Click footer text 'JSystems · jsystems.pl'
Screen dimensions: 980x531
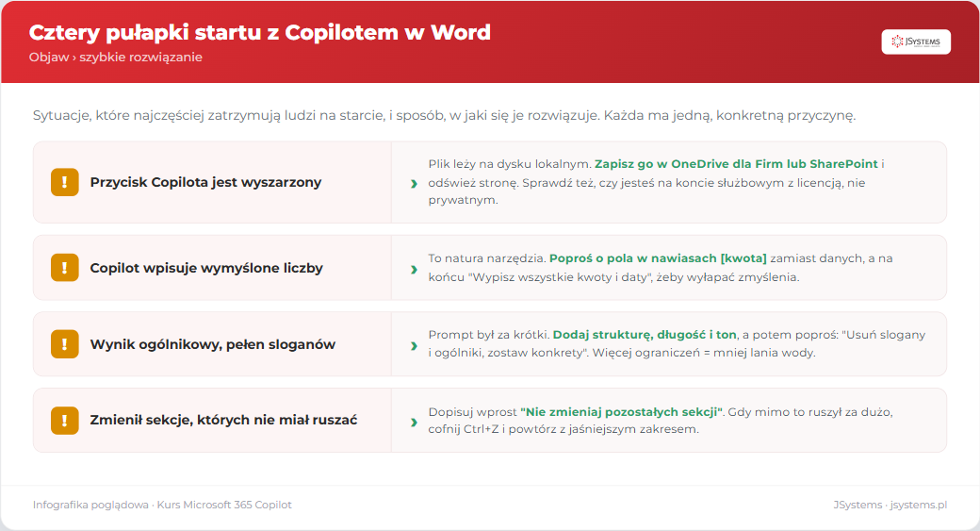(x=890, y=505)
